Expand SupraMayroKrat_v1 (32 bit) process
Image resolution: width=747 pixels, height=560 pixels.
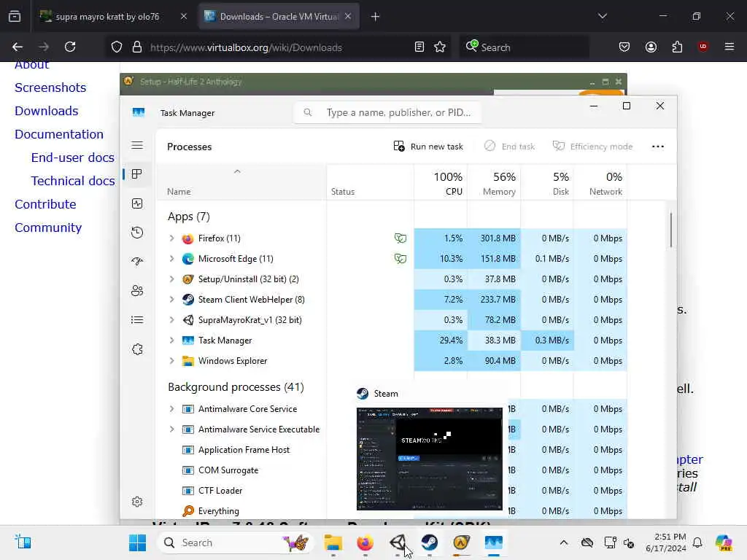point(171,320)
